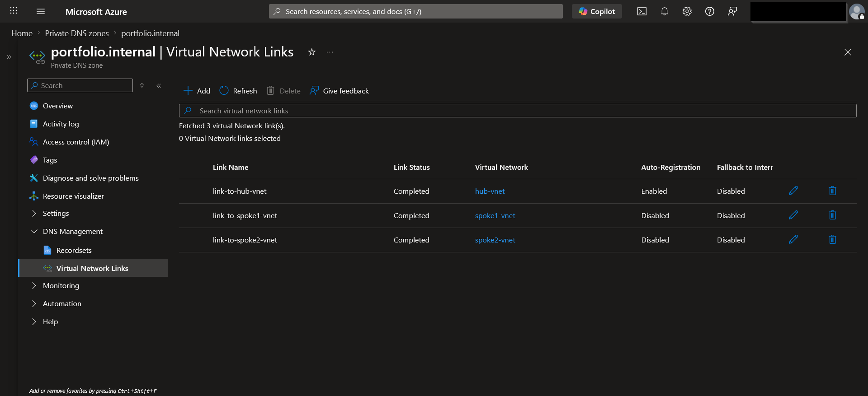868x396 pixels.
Task: Click the private DNS zone resource icon
Action: (x=38, y=57)
